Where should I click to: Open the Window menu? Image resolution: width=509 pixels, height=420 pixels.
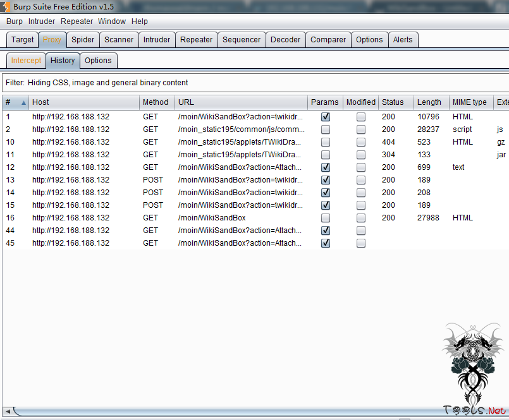click(x=112, y=21)
